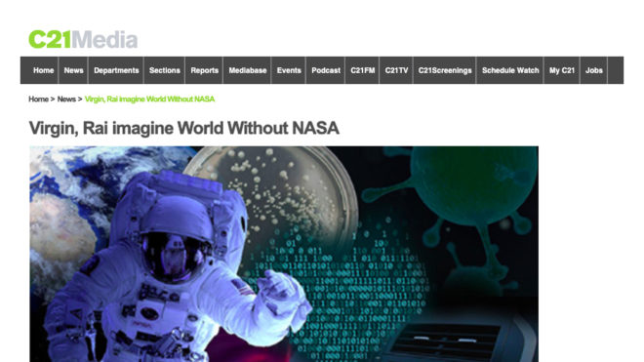Click the article headline 'Virgin, Rai imagine World Without NASA'
The image size is (644, 362).
click(x=184, y=128)
